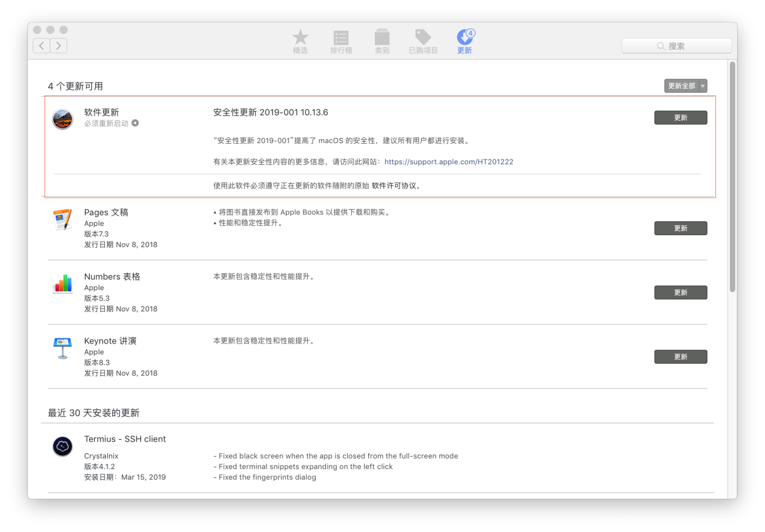Click the 更新全部 button
765x532 pixels.
tap(681, 86)
